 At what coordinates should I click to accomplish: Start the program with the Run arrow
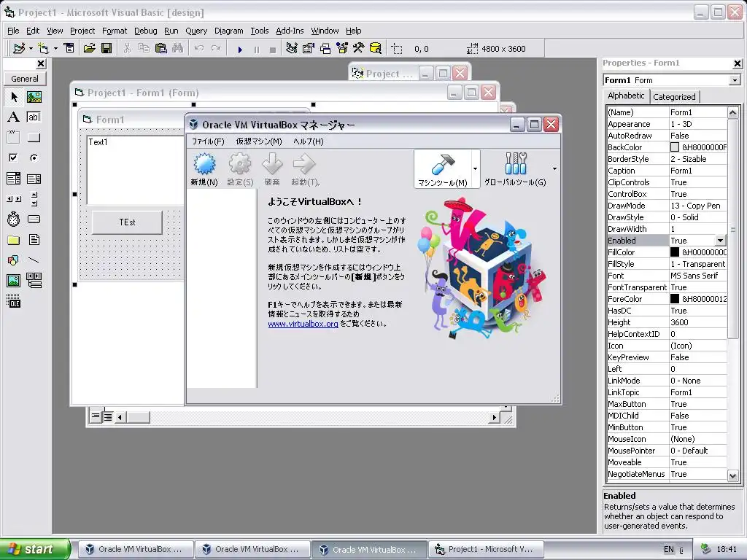[240, 49]
